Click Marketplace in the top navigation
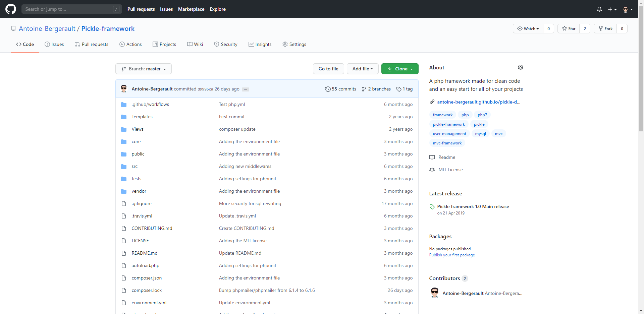The width and height of the screenshot is (644, 314). [191, 9]
